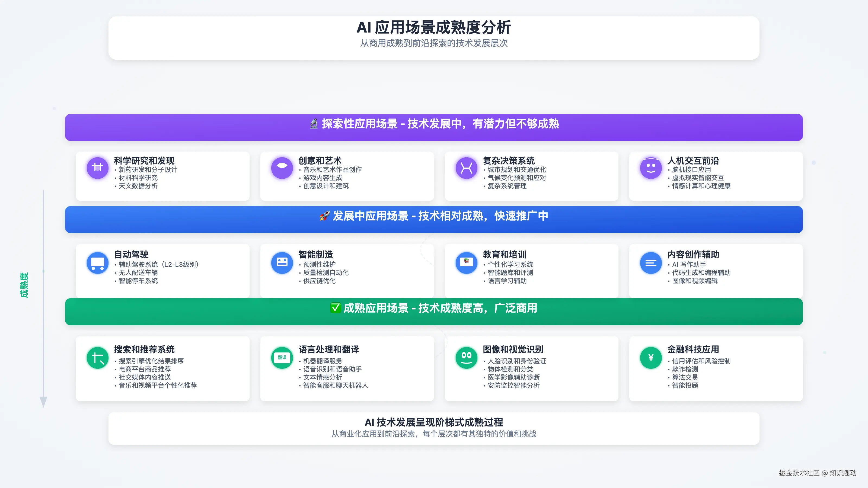Click the green 搜索和推荐系统 icon
The width and height of the screenshot is (868, 488).
click(x=97, y=358)
